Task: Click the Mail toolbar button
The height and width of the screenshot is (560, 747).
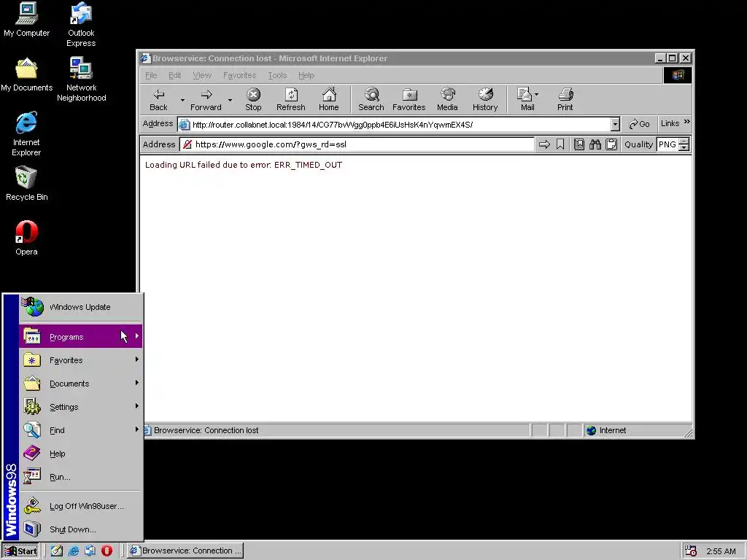Action: click(525, 99)
